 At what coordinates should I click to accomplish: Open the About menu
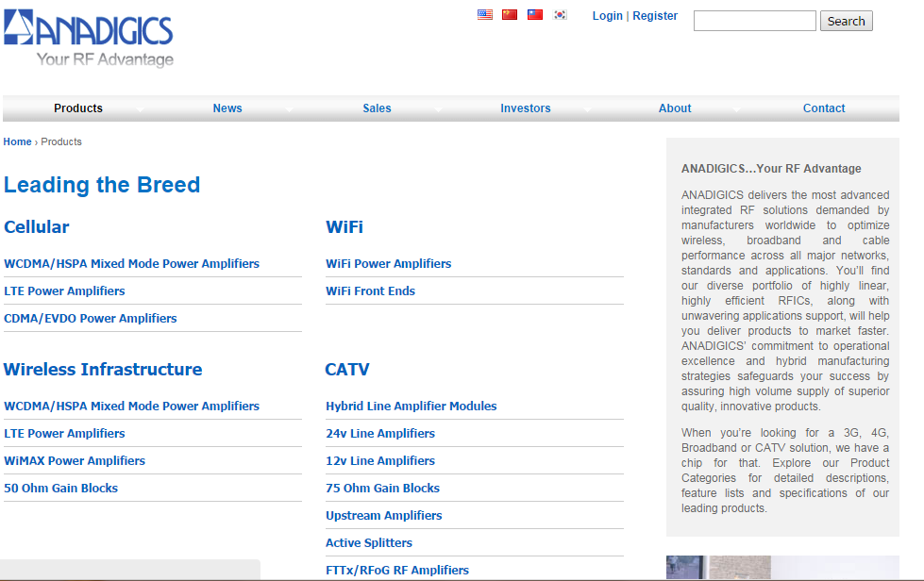675,108
